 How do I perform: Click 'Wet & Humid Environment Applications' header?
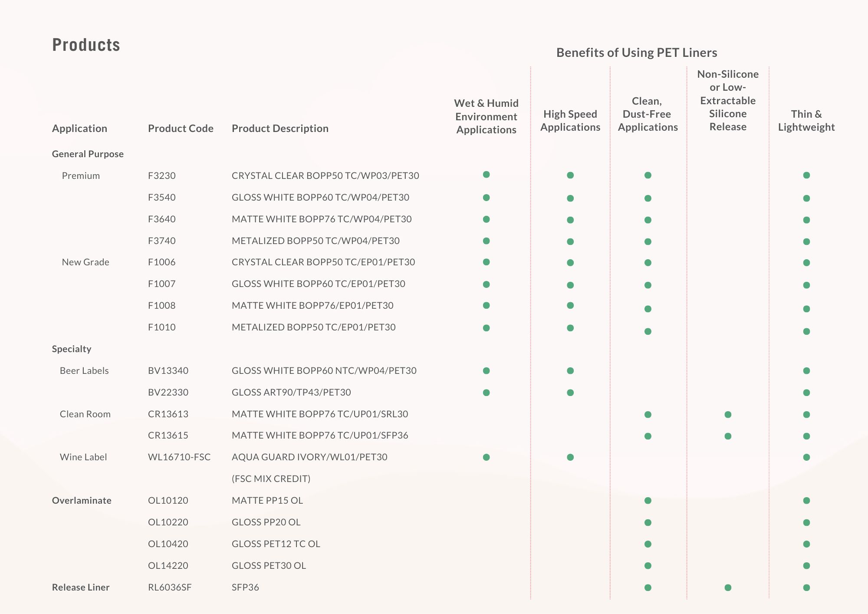[486, 116]
